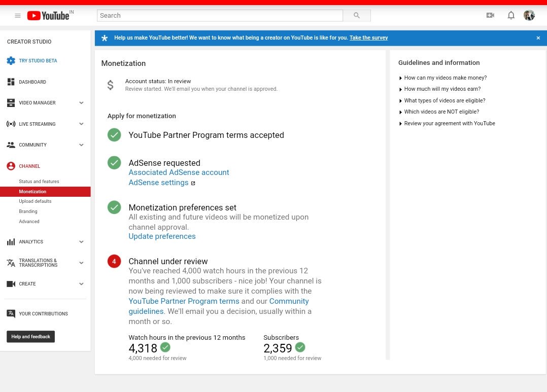The width and height of the screenshot is (547, 392).
Task: Click the Your Contributions label
Action: [x=43, y=314]
